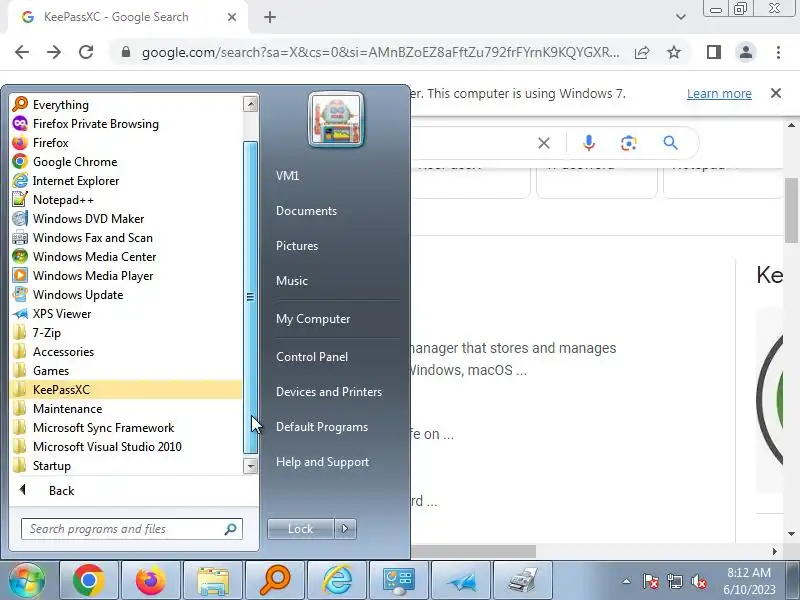Show hidden system tray icons
800x600 pixels.
coord(627,581)
